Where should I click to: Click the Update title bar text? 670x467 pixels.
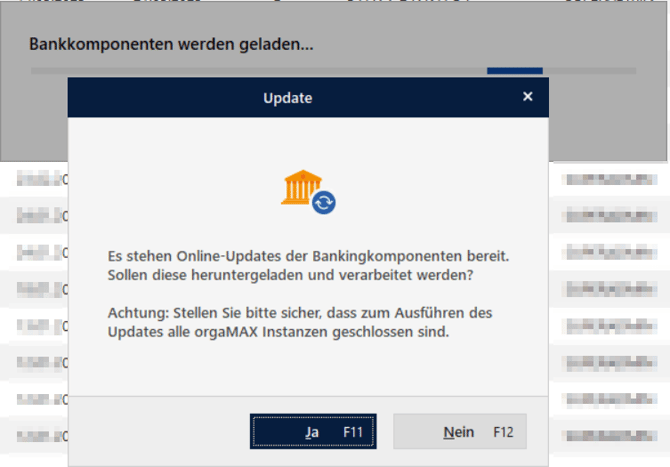pyautogui.click(x=288, y=98)
